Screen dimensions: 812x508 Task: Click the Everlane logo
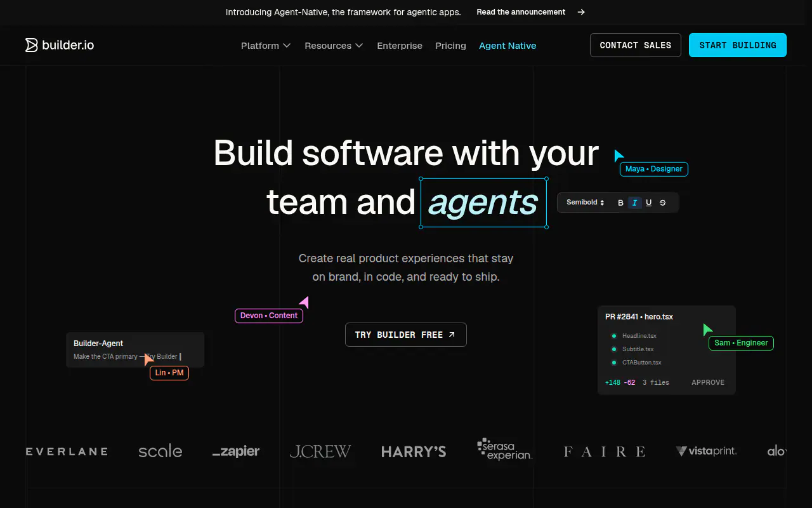pyautogui.click(x=67, y=451)
